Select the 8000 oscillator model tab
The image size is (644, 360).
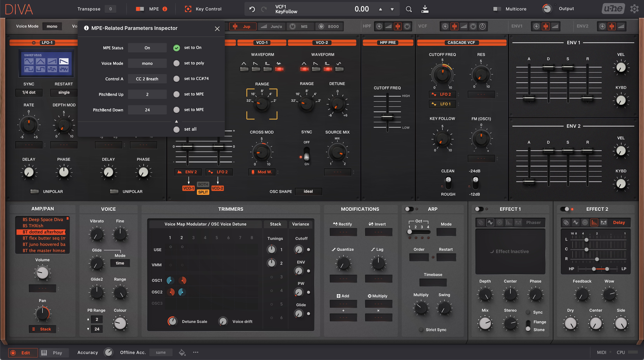pyautogui.click(x=329, y=26)
